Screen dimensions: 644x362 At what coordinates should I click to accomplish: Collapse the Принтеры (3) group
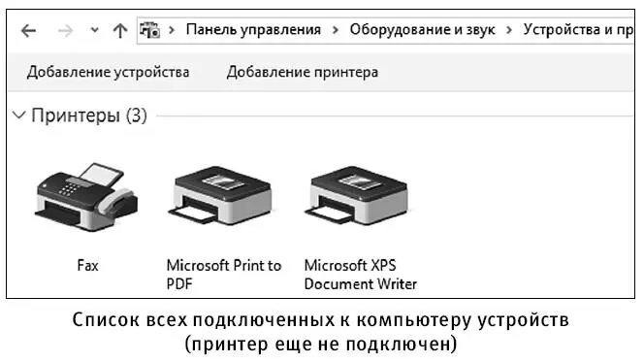[18, 115]
